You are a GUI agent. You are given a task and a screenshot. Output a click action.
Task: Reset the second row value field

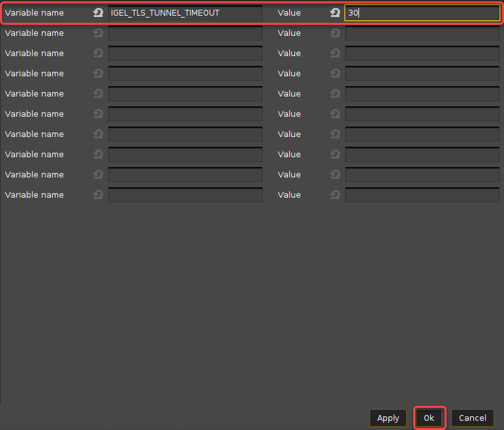point(335,33)
